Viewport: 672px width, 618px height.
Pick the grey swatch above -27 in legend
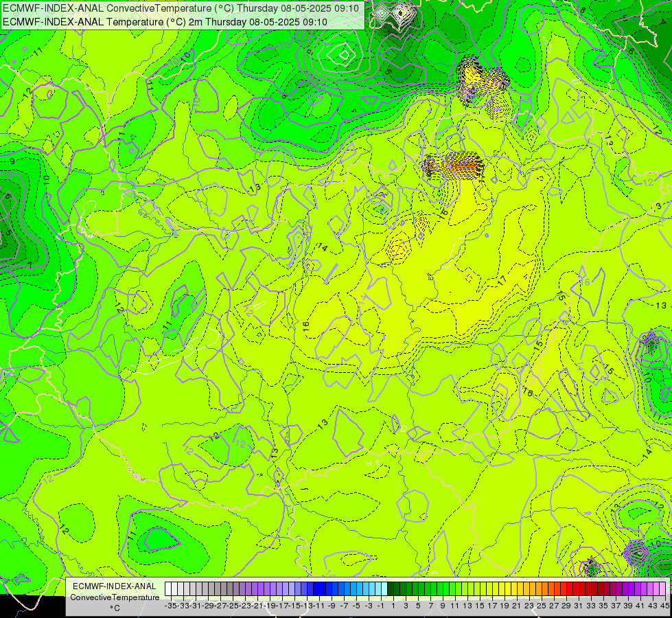point(218,589)
